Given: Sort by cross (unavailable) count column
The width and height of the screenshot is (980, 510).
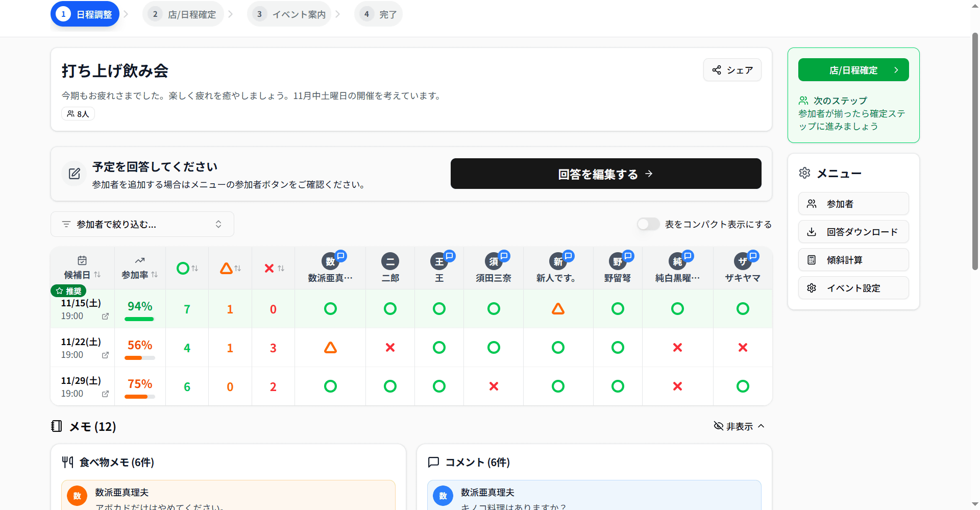Looking at the screenshot, I should (274, 269).
